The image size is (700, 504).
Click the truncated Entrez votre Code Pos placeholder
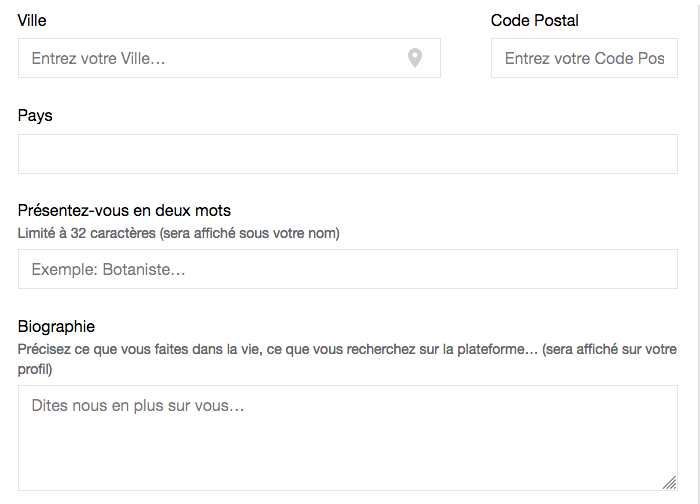[x=584, y=58]
